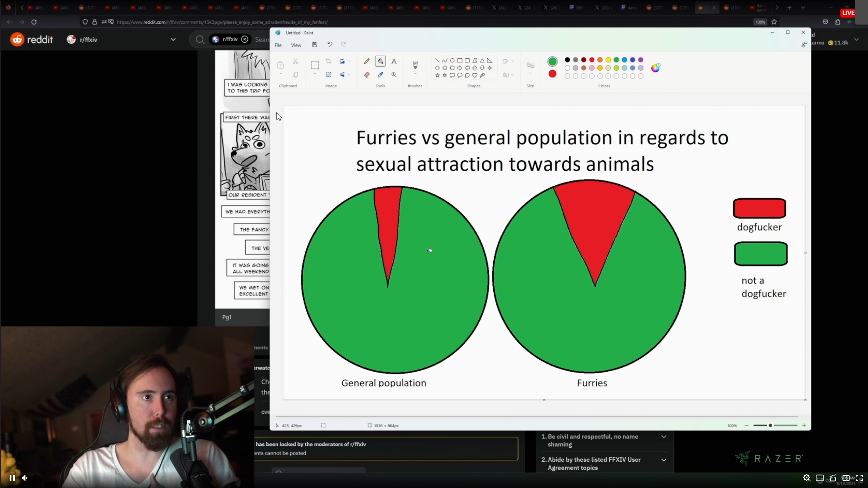Select the Diamond shape
Screen dimensions: 868x488
point(437,68)
